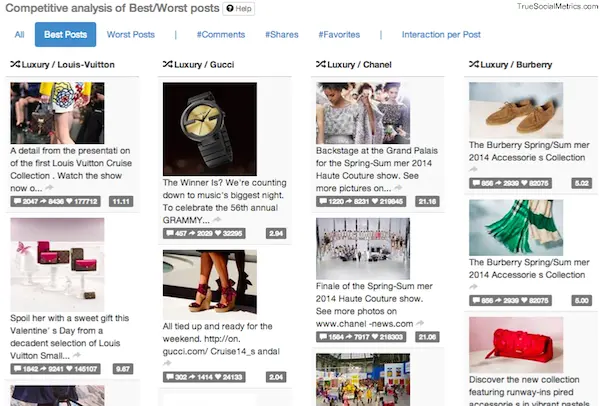Click 'The Winner Is?' Gucci caption
The width and height of the screenshot is (600, 406).
225,201
